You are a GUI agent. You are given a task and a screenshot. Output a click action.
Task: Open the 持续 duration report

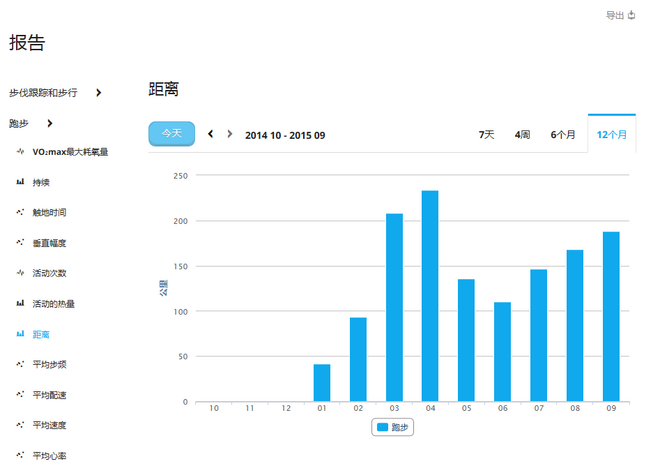pyautogui.click(x=41, y=182)
